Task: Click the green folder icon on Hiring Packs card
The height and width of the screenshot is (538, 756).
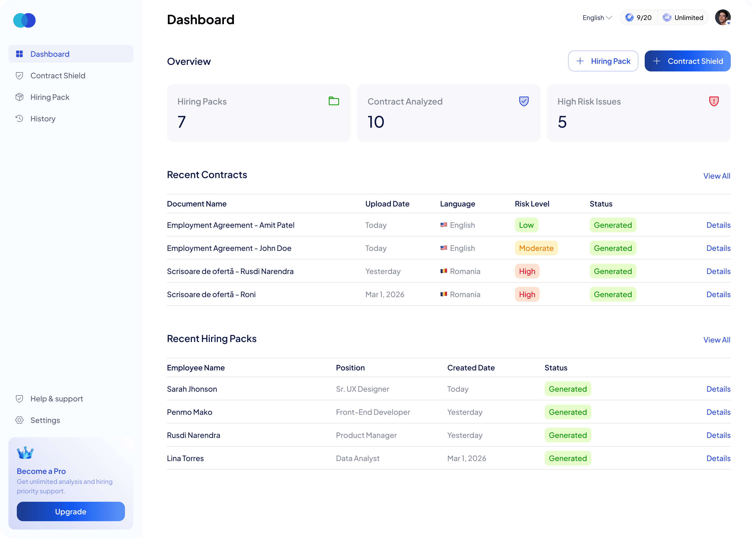Action: [334, 101]
